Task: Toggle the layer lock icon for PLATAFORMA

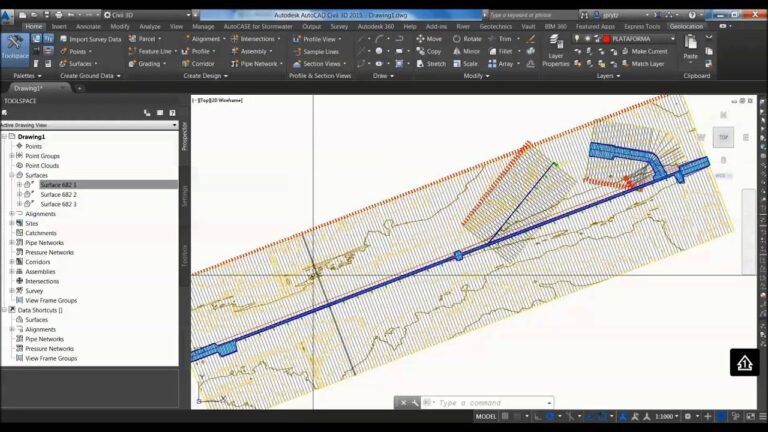Action: [597, 38]
